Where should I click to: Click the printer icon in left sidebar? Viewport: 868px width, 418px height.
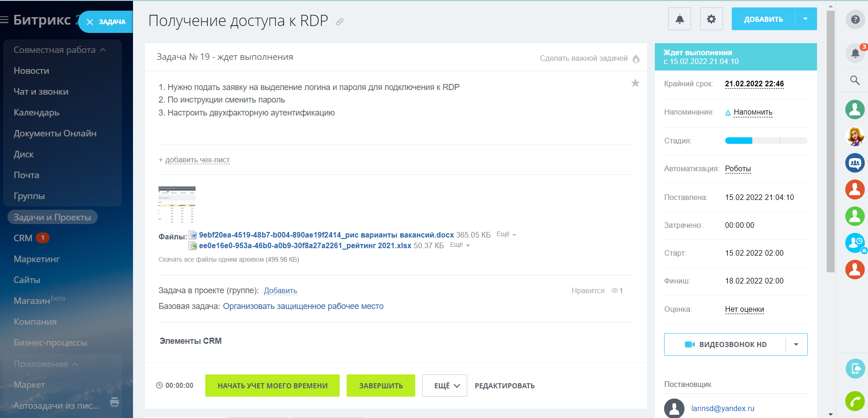click(114, 402)
